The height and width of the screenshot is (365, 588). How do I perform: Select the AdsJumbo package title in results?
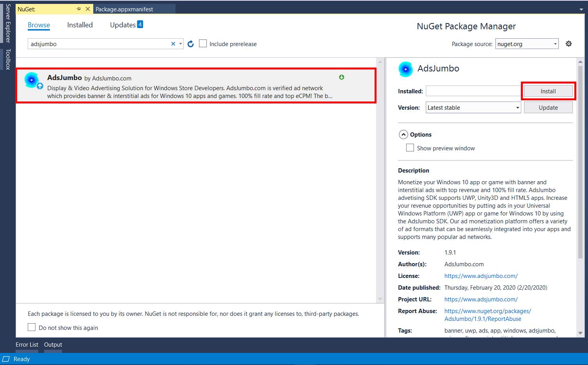[64, 78]
